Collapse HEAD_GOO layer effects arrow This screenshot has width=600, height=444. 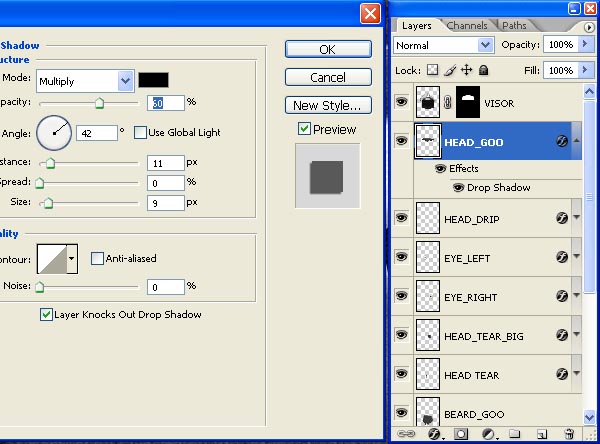(x=576, y=141)
